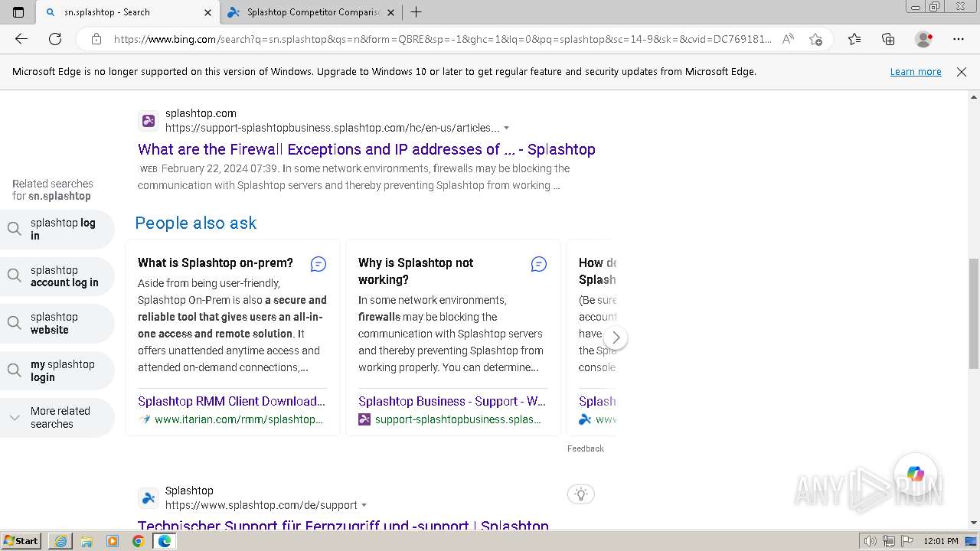
Task: Dismiss the Edge unsupported notification bar
Action: 962,71
